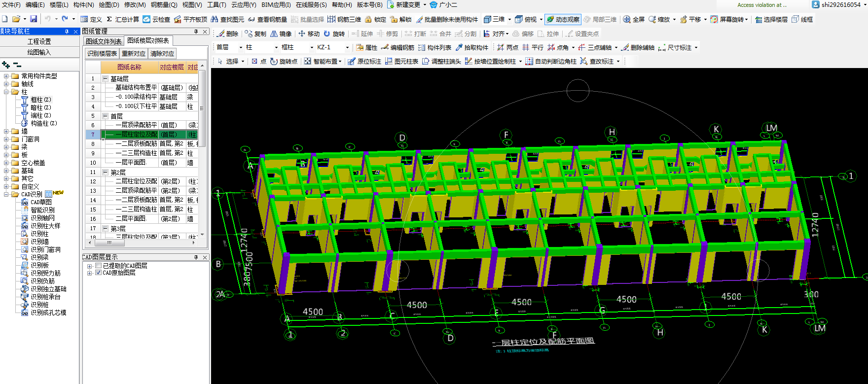This screenshot has height=384, width=868.
Task: Collapse 基础层 group in drawing table
Action: [105, 78]
